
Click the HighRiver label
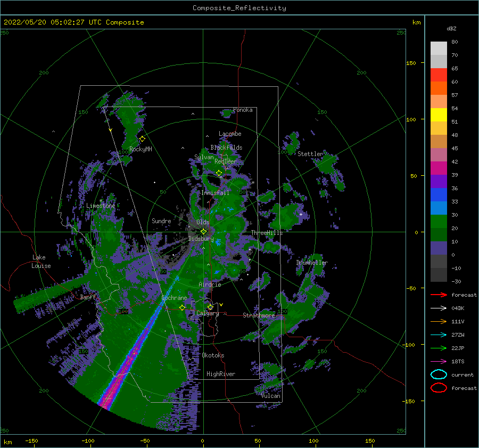(221, 374)
